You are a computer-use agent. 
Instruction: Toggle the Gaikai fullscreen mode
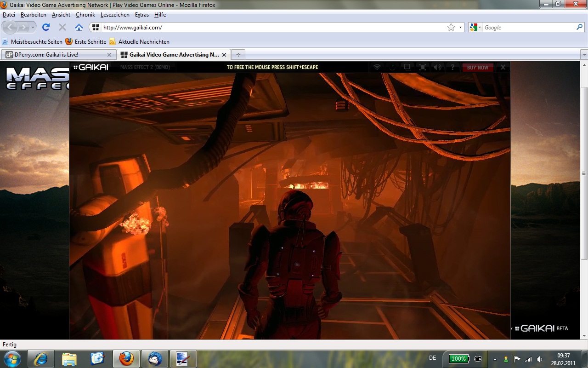coord(423,67)
